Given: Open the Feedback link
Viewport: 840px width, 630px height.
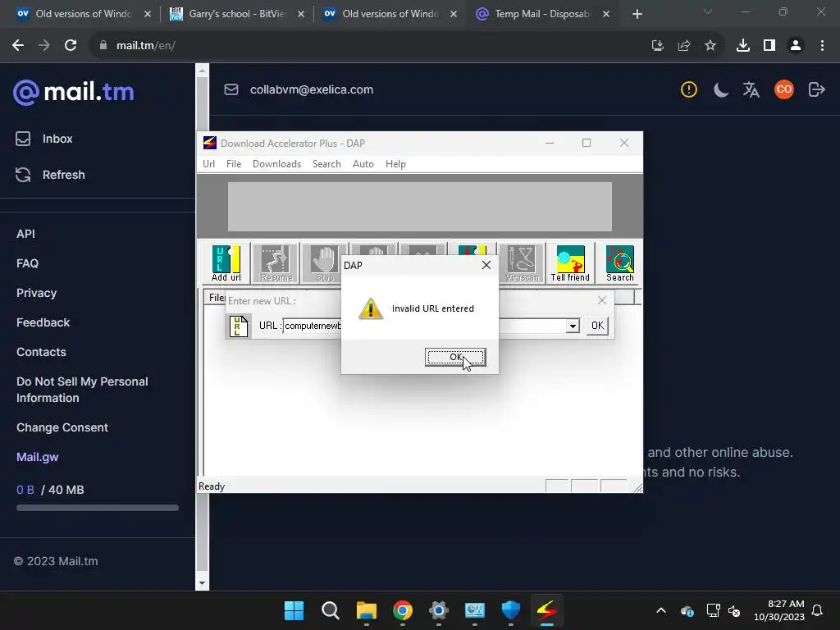Looking at the screenshot, I should point(43,322).
